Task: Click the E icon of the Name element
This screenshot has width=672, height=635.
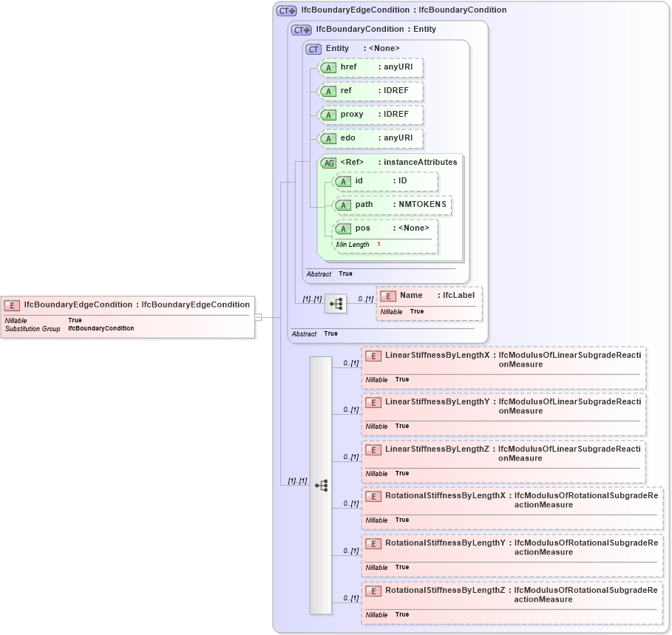Action: [388, 295]
